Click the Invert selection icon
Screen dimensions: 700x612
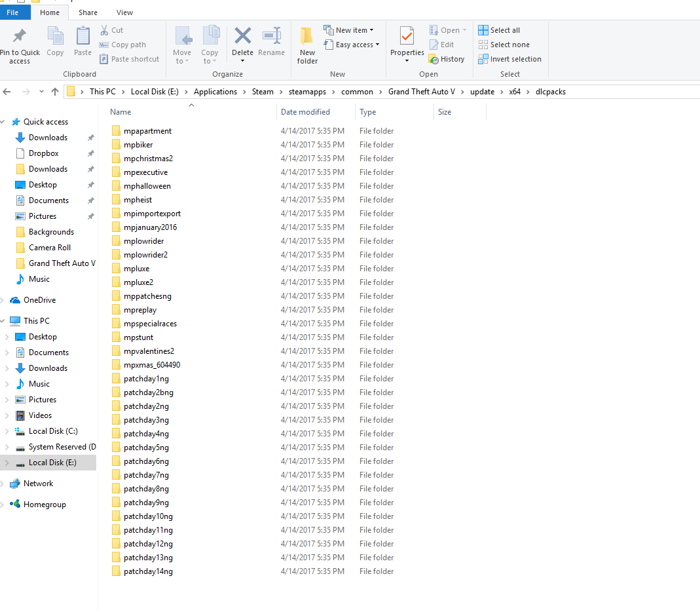click(x=483, y=59)
